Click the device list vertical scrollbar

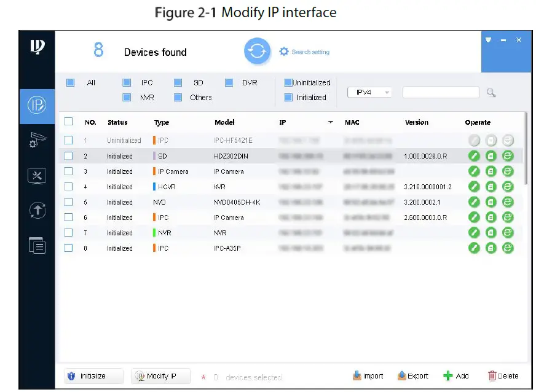coord(526,149)
